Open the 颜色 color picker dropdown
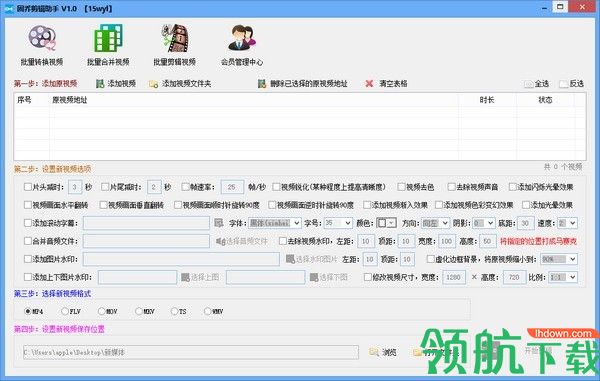Image resolution: width=600 pixels, height=381 pixels. coord(386,223)
